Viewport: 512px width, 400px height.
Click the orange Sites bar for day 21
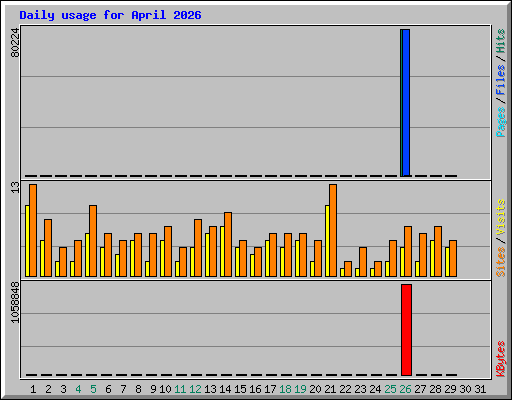click(333, 230)
